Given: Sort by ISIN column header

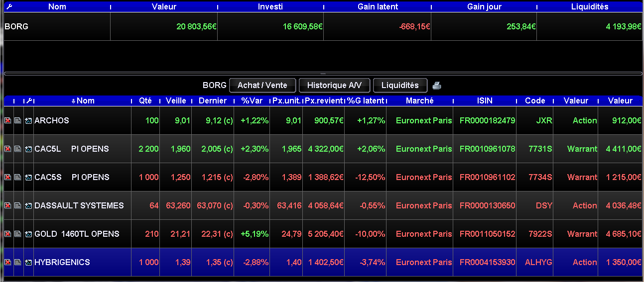Looking at the screenshot, I should point(485,101).
